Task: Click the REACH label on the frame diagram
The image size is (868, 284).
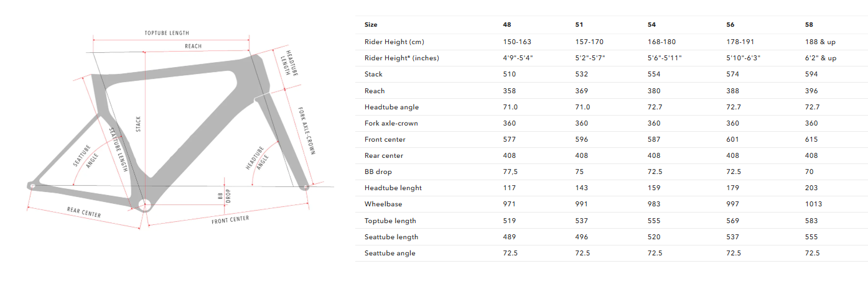Action: [193, 47]
